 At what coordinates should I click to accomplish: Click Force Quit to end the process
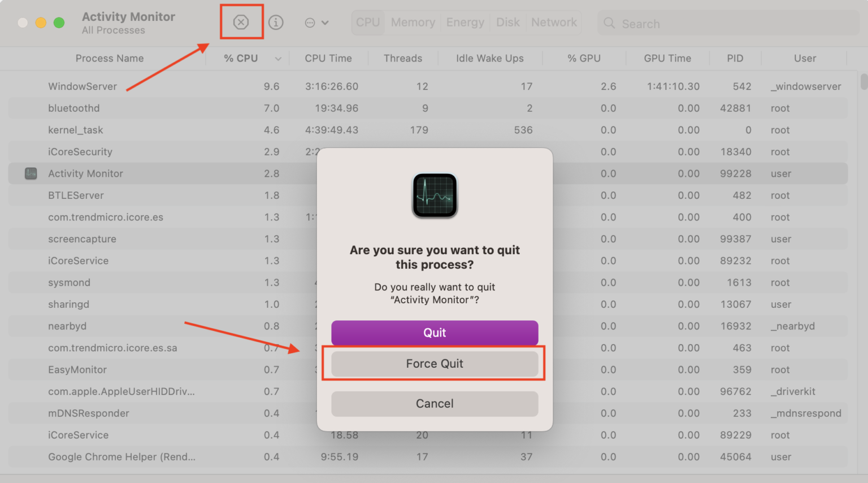pos(434,363)
